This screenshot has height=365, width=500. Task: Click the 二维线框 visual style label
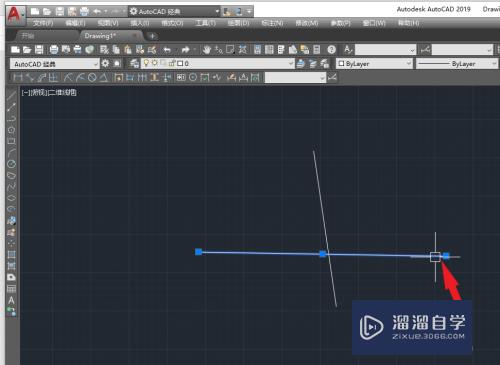click(62, 93)
